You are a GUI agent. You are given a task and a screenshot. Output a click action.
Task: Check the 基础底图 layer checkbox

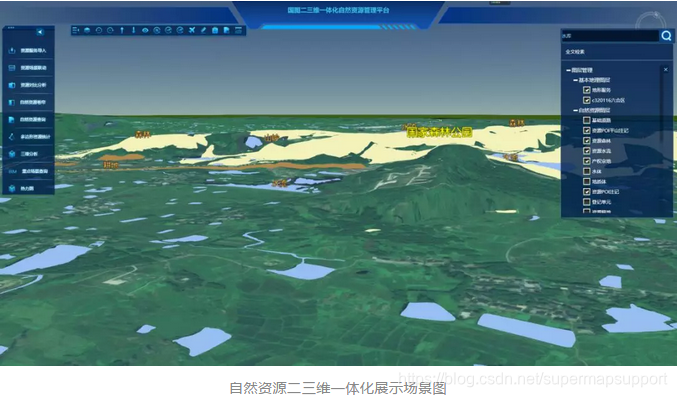pos(587,121)
